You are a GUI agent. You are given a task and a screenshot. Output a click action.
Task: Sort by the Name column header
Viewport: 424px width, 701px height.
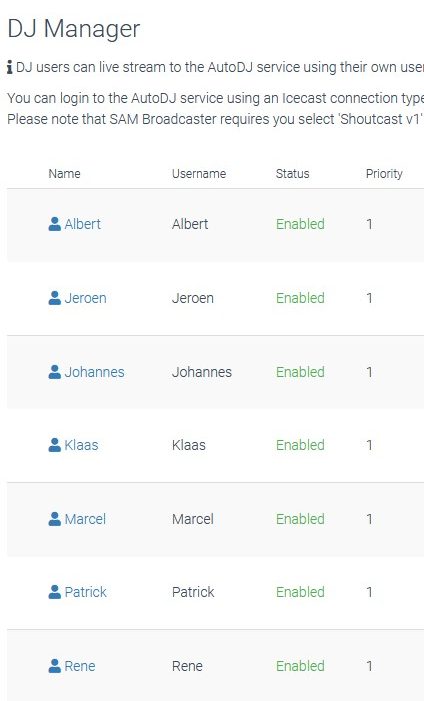coord(64,173)
